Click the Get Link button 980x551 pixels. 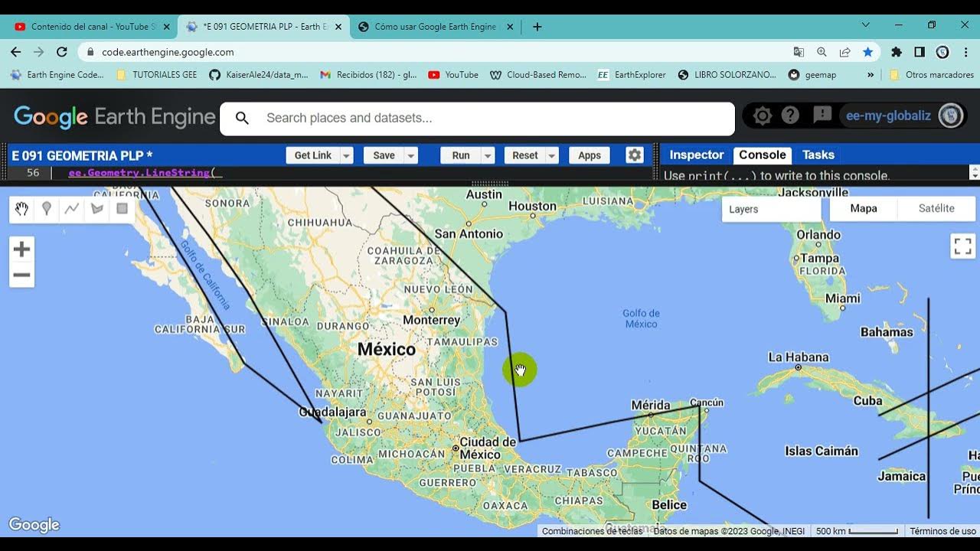(312, 155)
